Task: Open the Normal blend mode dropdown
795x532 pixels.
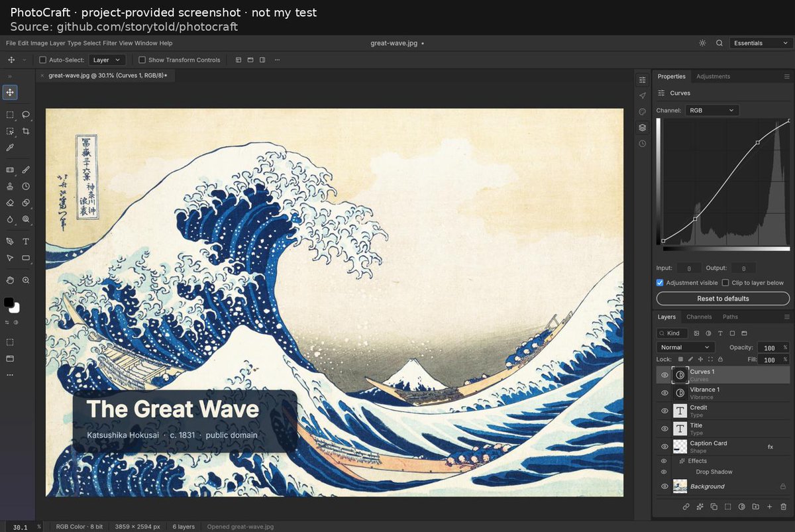Action: pos(686,347)
